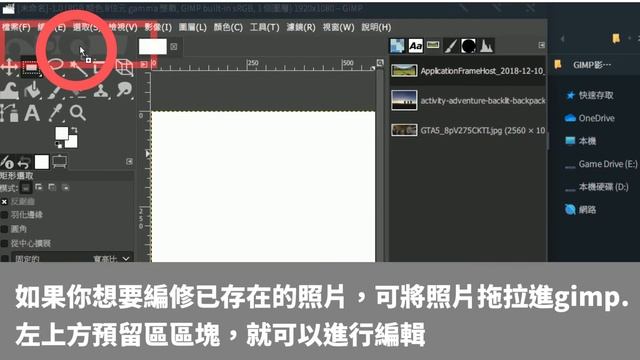Image resolution: width=640 pixels, height=360 pixels.
Task: Select GTA5_8pV275CKTI.jpg image in list
Action: pyautogui.click(x=468, y=131)
